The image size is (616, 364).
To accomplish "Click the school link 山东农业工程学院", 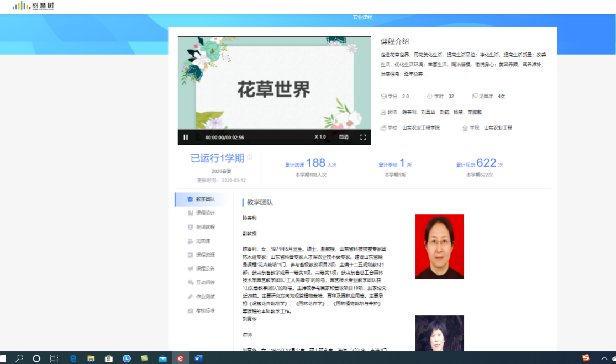I will click(420, 128).
